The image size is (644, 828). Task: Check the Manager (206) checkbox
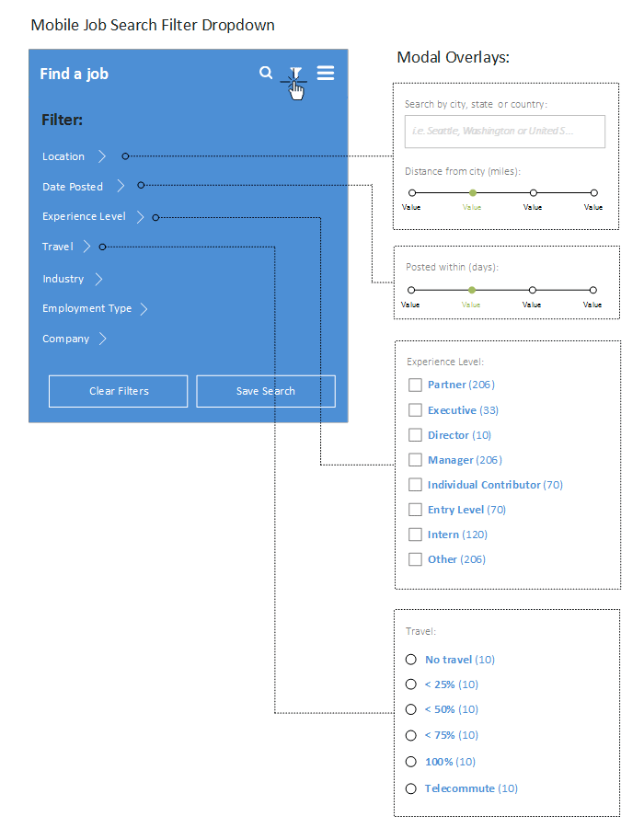[x=416, y=460]
